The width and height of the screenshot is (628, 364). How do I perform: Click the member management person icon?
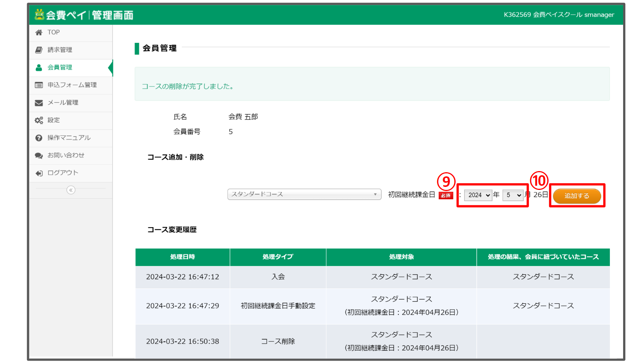pyautogui.click(x=39, y=68)
